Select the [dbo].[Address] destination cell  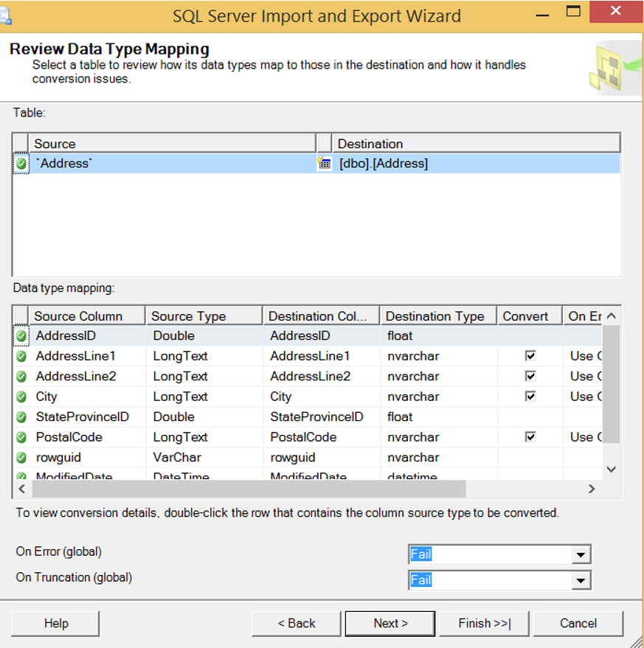(x=476, y=164)
